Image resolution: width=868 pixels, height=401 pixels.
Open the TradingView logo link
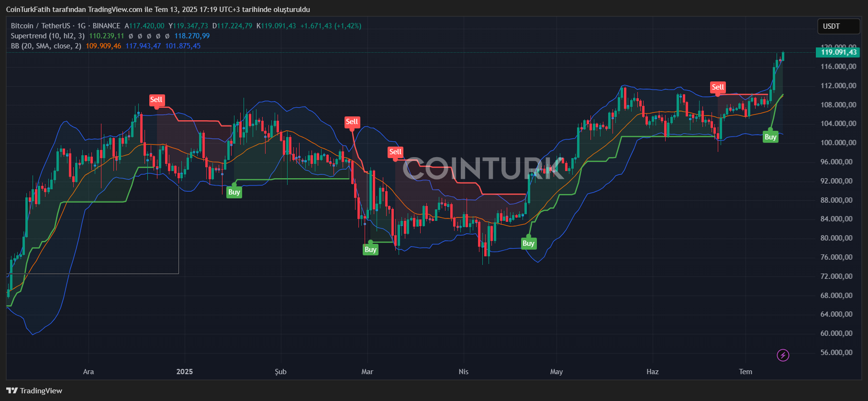pyautogui.click(x=34, y=390)
